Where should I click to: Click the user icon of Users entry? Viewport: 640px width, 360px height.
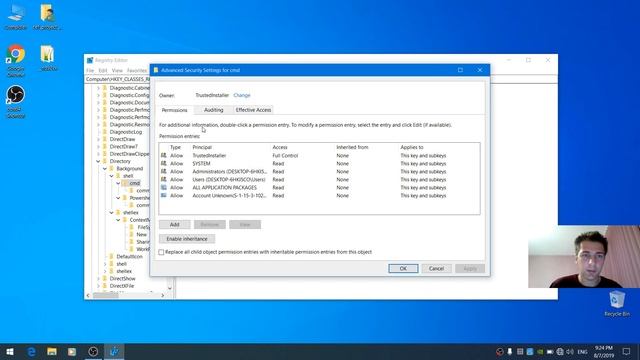[164, 179]
